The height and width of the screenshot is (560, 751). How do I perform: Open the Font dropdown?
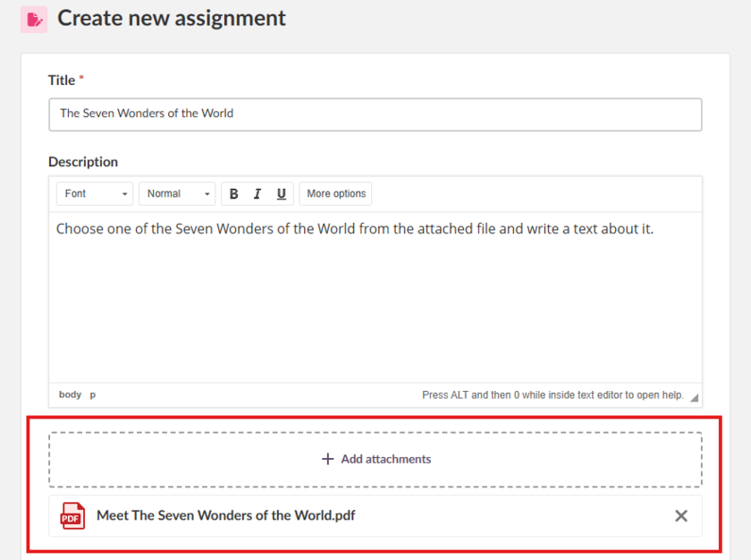pyautogui.click(x=94, y=194)
